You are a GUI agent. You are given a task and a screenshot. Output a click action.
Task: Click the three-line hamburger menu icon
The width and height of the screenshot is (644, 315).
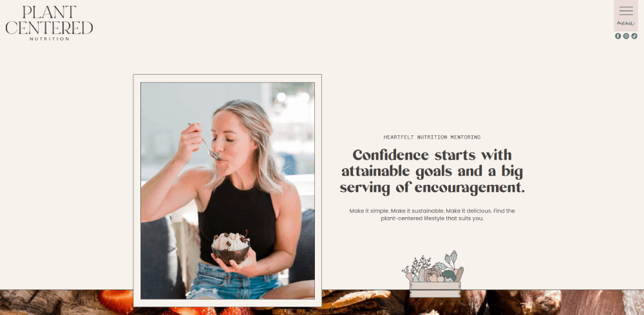pyautogui.click(x=626, y=11)
